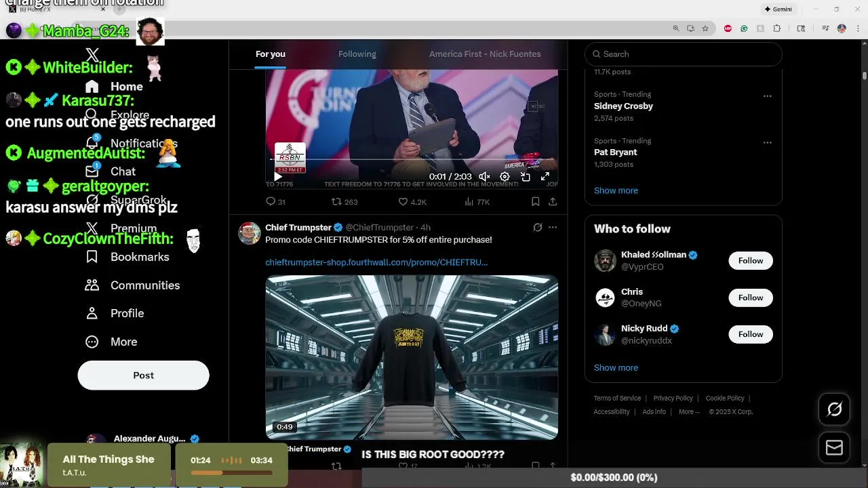This screenshot has width=868, height=488.
Task: Unmute the video with the speaker icon
Action: tap(484, 177)
